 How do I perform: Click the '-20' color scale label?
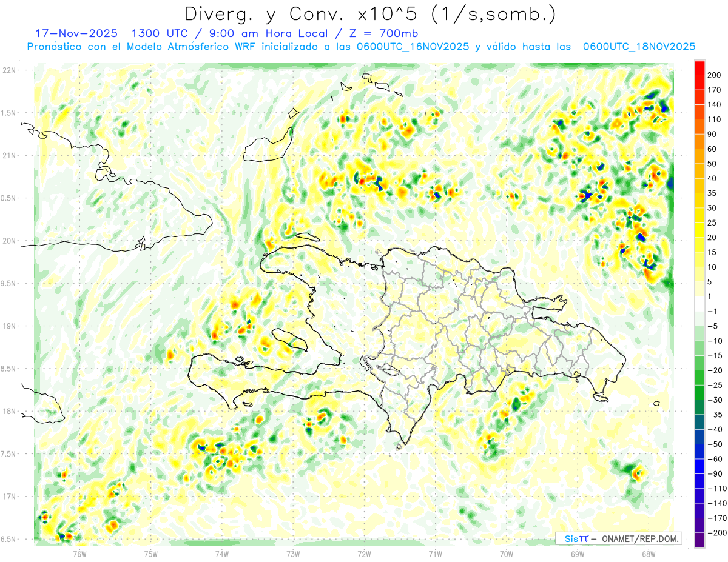pos(714,370)
